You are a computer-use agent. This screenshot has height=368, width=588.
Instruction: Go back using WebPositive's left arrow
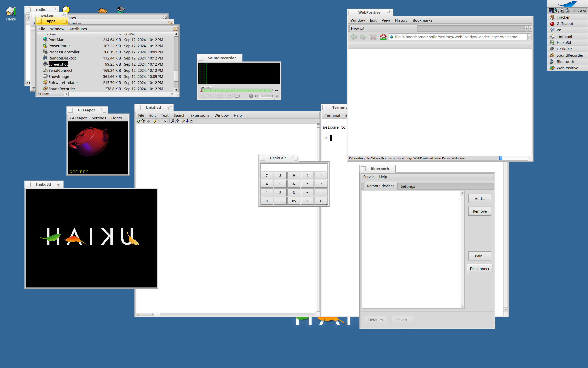click(x=354, y=37)
